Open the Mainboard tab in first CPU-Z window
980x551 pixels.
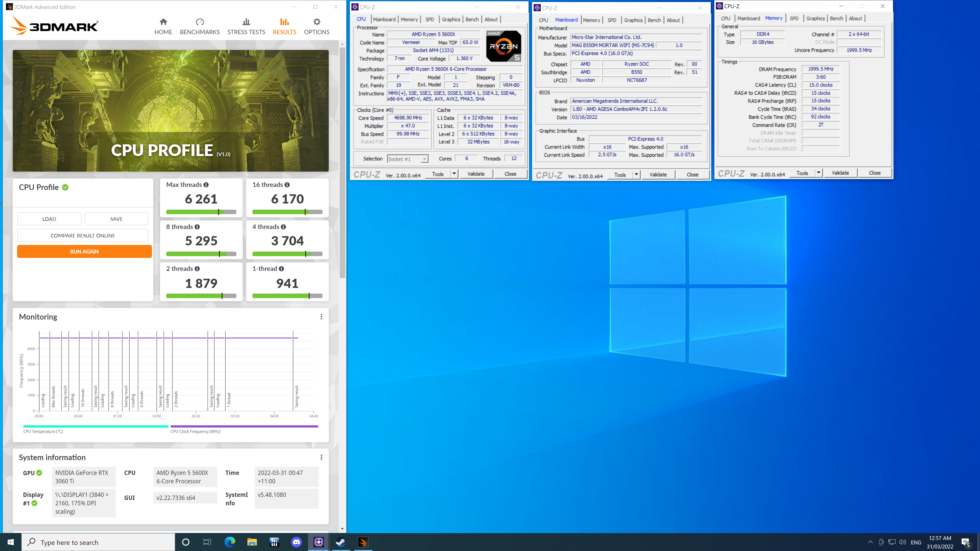pos(384,19)
